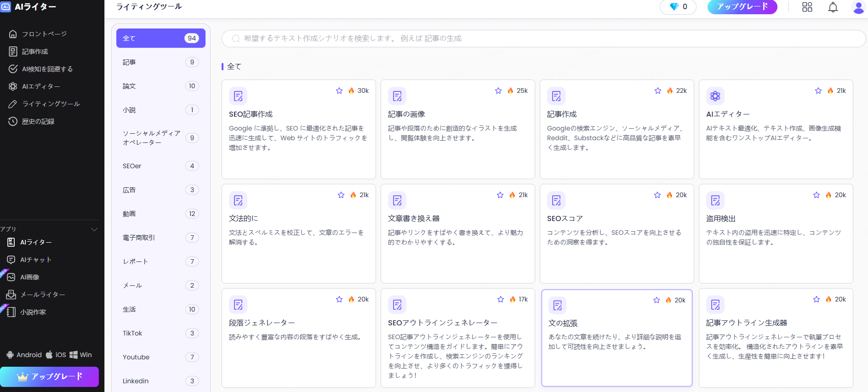This screenshot has height=392, width=868.
Task: Select the レポート category
Action: (161, 261)
